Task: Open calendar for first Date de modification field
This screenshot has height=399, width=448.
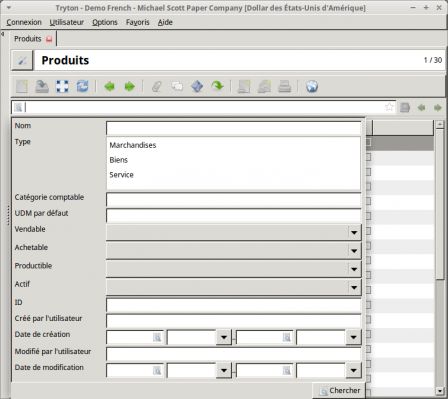Action: tap(157, 370)
